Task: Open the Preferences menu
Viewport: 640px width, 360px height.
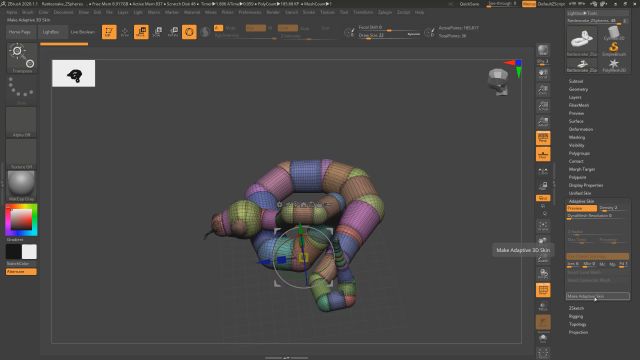Action: tap(250, 12)
